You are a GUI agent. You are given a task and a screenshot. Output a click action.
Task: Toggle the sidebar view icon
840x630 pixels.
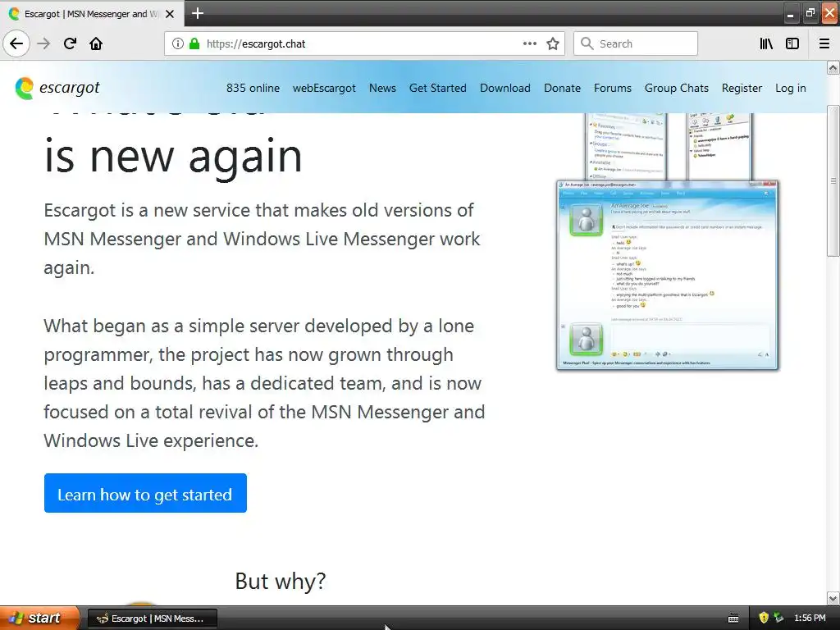point(792,43)
